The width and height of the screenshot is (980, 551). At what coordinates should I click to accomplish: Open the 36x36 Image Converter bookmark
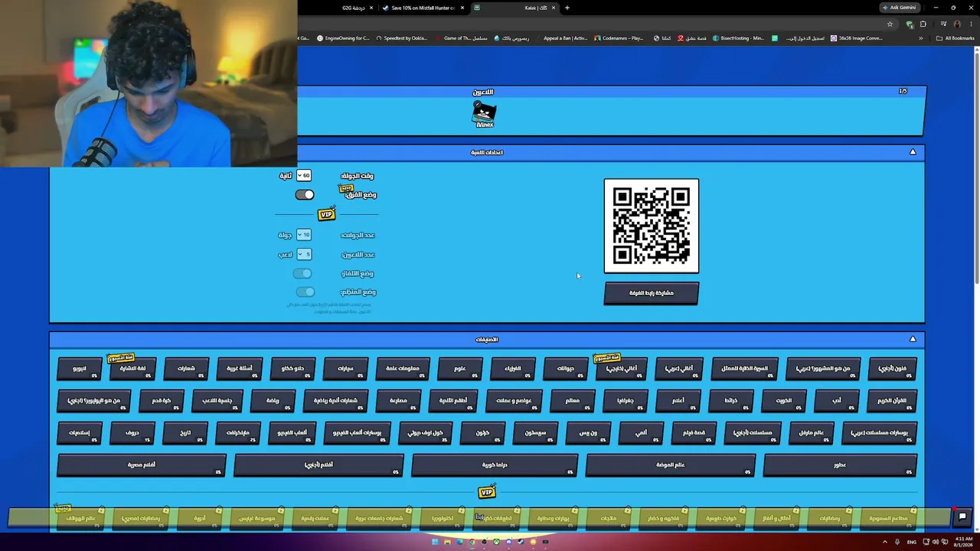857,38
